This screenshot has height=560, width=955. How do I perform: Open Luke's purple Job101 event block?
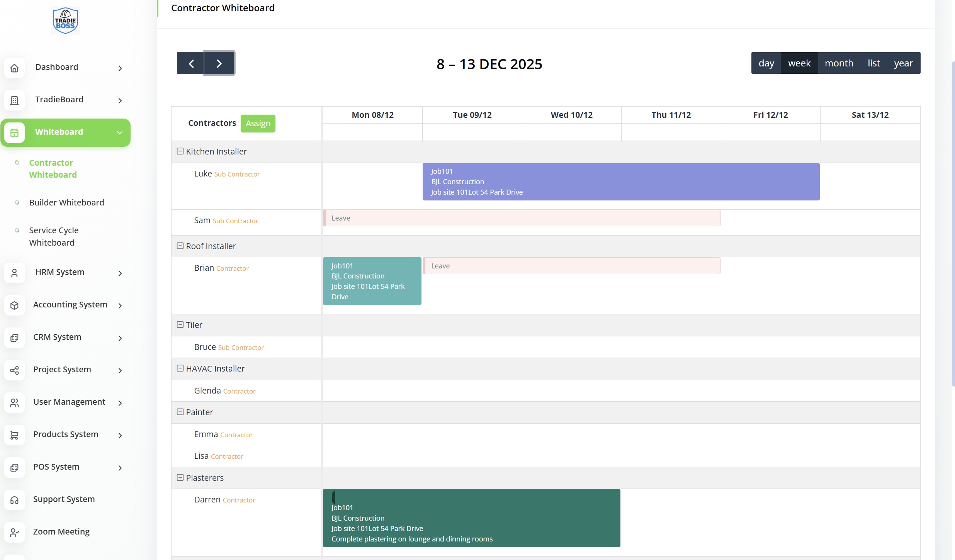click(x=620, y=182)
